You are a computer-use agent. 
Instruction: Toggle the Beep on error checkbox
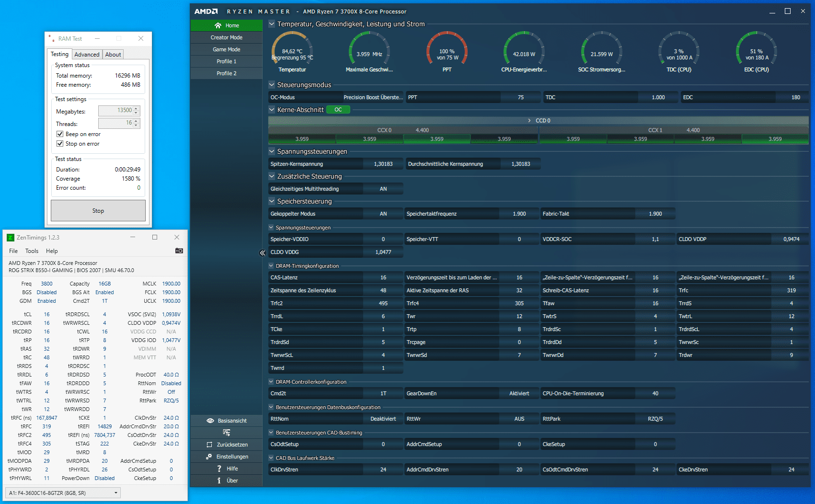pyautogui.click(x=60, y=134)
